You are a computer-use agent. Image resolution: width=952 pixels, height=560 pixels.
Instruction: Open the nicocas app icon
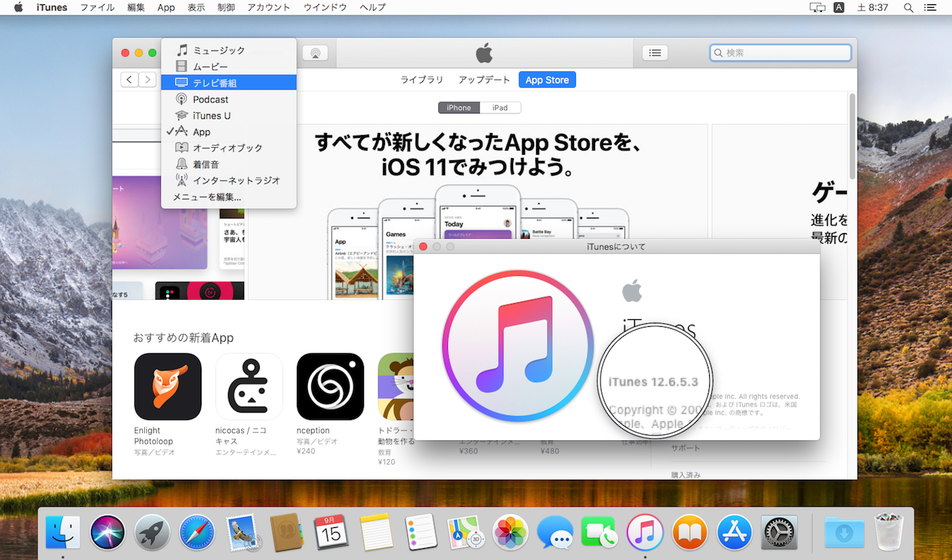coord(249,386)
